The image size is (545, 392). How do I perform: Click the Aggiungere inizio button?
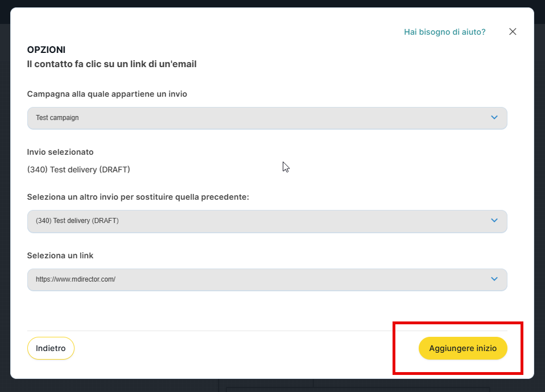[x=463, y=348]
